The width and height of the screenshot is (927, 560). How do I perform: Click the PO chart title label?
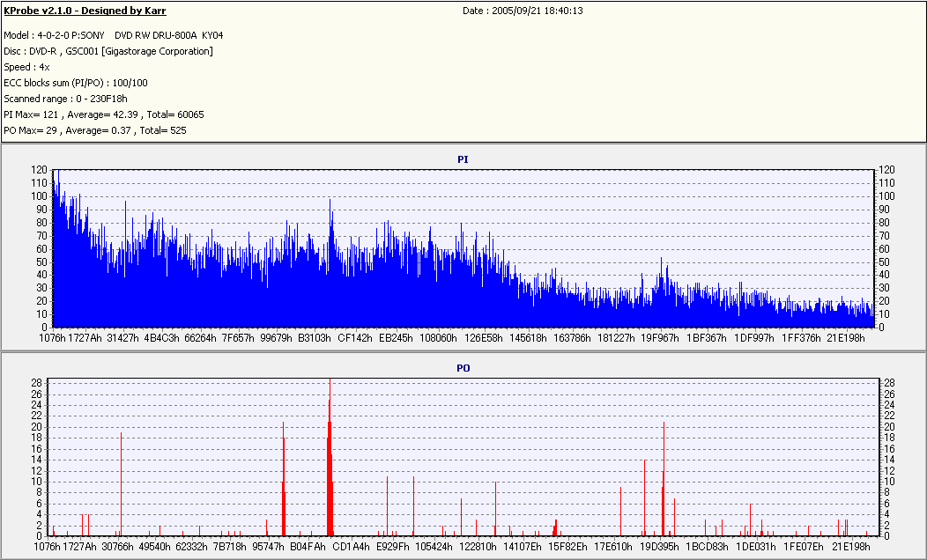(463, 368)
